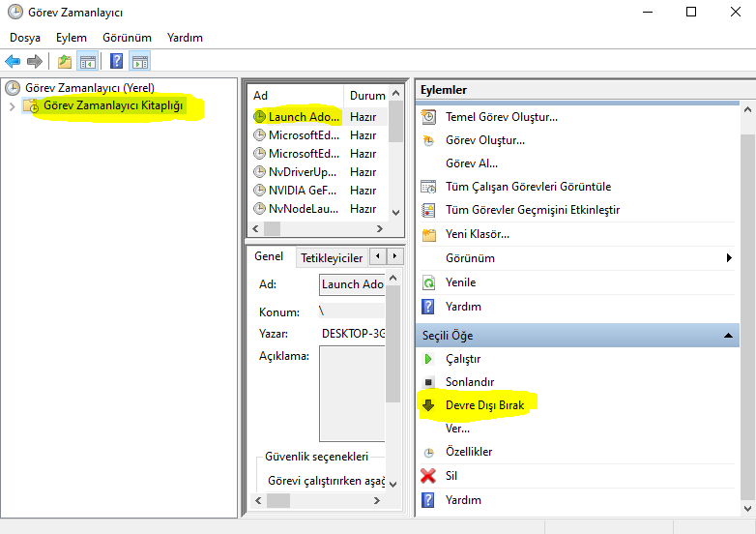Click Tüm Çalışan Görevleri Görüntüle
Screen dimensions: 756x534
pos(528,187)
